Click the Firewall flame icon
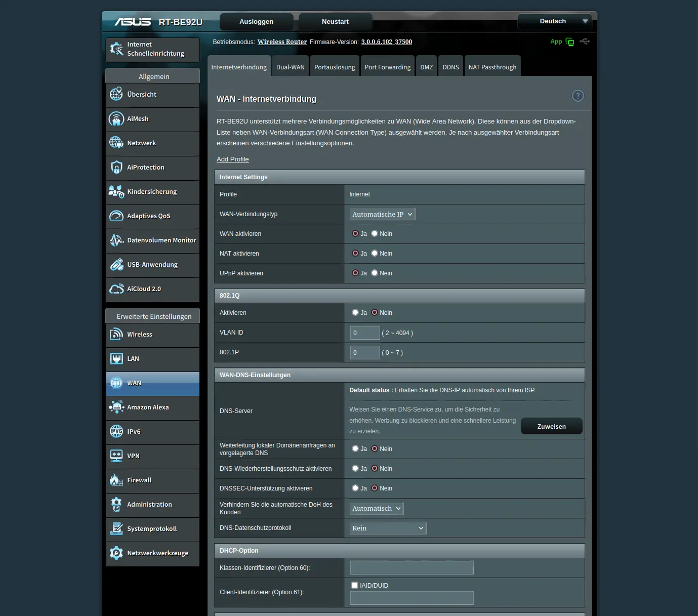This screenshot has width=698, height=616. (x=116, y=480)
